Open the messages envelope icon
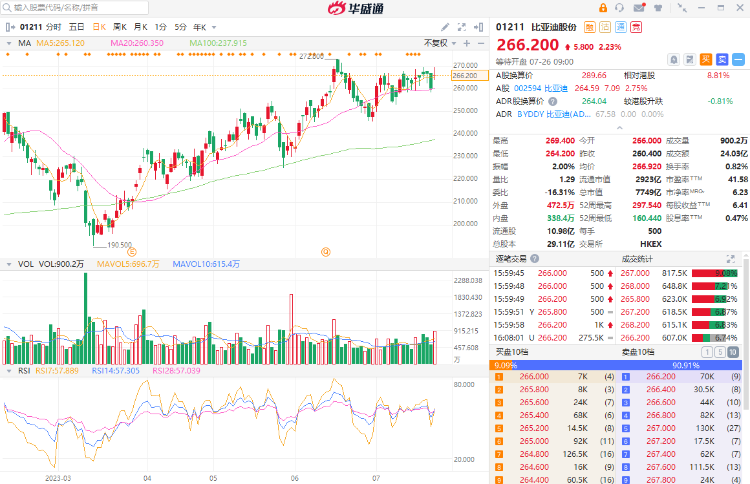 639,8
